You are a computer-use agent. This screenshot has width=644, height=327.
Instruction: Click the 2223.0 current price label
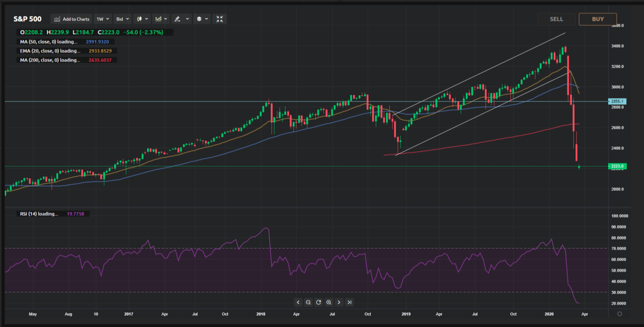click(x=617, y=166)
